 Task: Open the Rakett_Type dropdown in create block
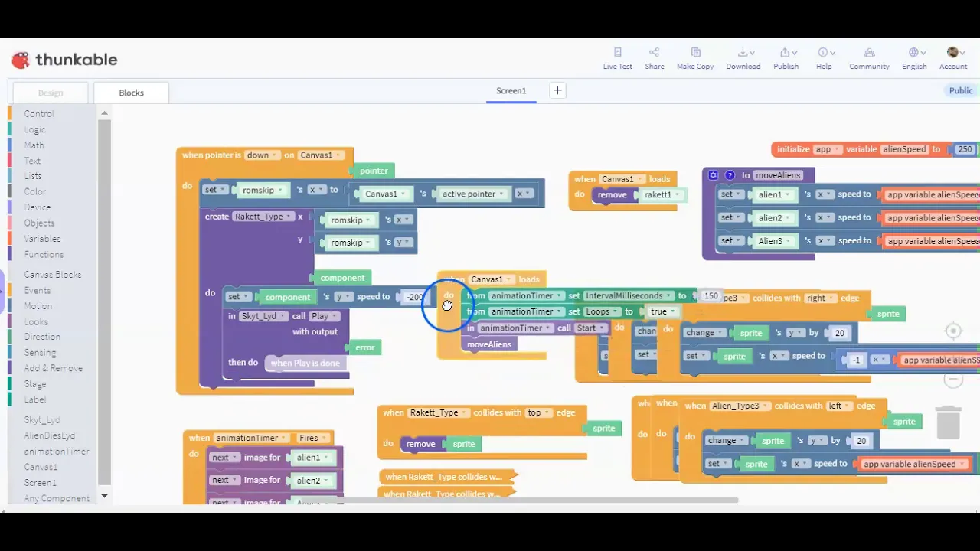coord(263,217)
